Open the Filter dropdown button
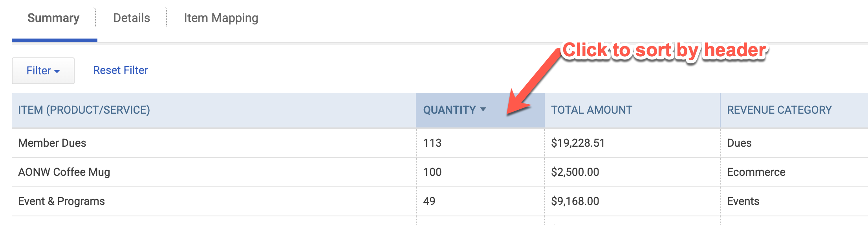This screenshot has height=225, width=868. (43, 71)
